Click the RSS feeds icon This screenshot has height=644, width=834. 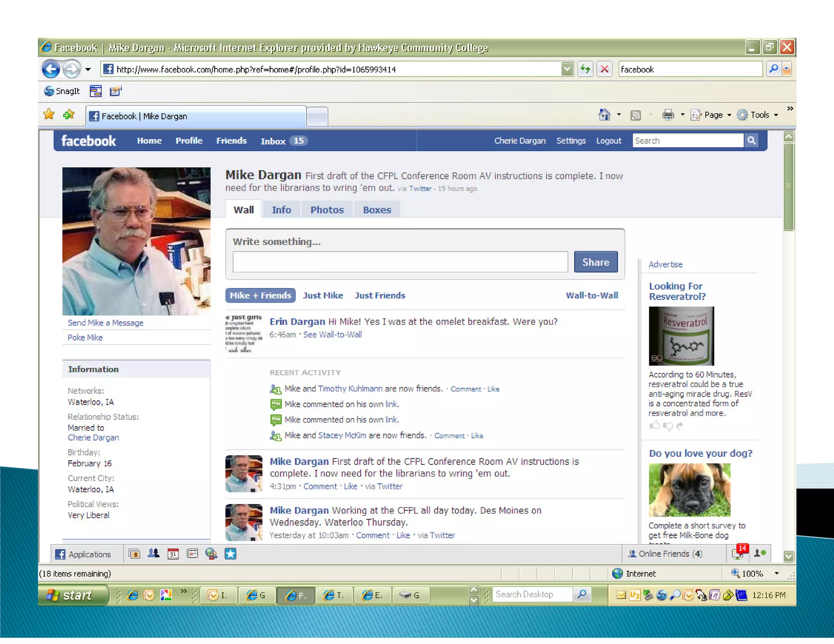635,115
